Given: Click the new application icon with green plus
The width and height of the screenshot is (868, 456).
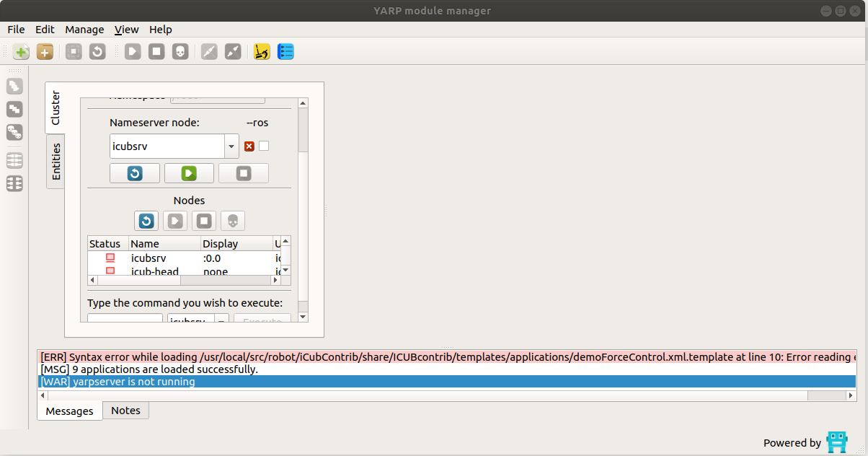Looking at the screenshot, I should (x=22, y=52).
